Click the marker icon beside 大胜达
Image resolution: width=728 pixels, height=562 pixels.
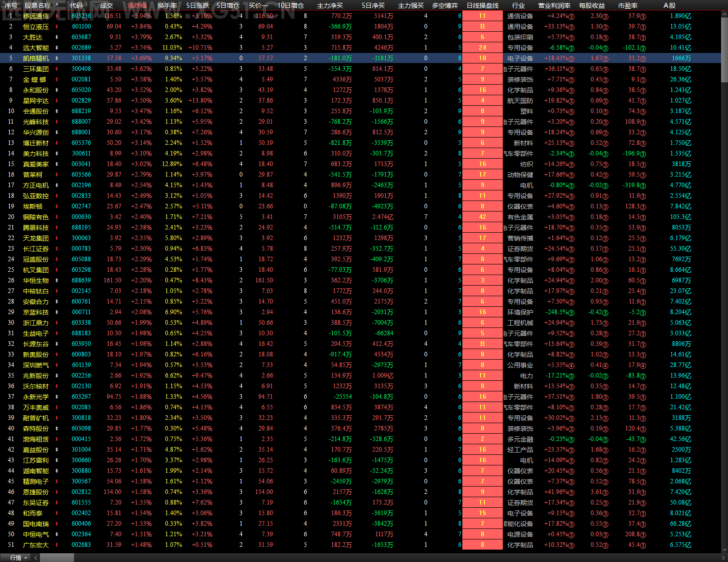[x=57, y=37]
